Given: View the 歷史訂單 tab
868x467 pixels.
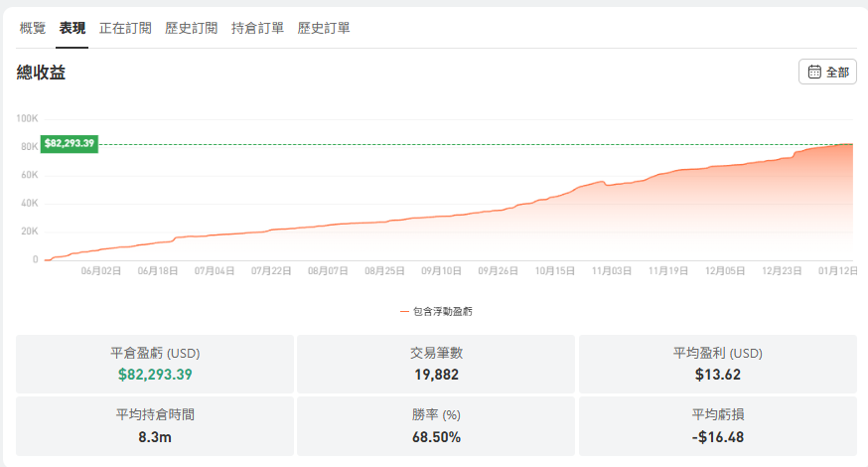Looking at the screenshot, I should click(x=324, y=28).
